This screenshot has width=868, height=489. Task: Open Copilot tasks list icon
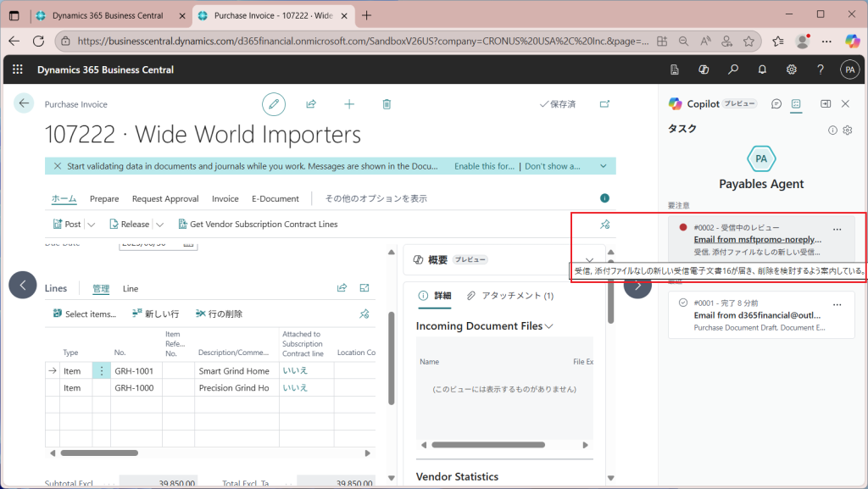pyautogui.click(x=796, y=103)
